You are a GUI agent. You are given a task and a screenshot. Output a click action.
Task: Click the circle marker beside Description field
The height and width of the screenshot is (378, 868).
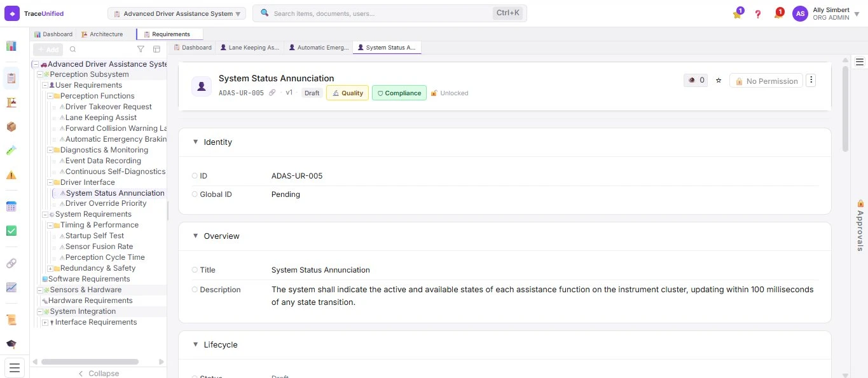click(195, 290)
